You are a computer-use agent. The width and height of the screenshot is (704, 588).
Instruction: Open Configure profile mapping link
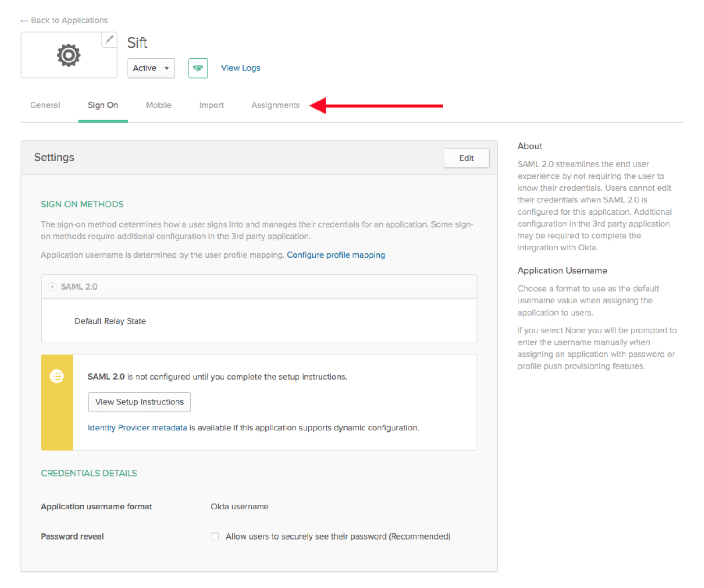[336, 255]
